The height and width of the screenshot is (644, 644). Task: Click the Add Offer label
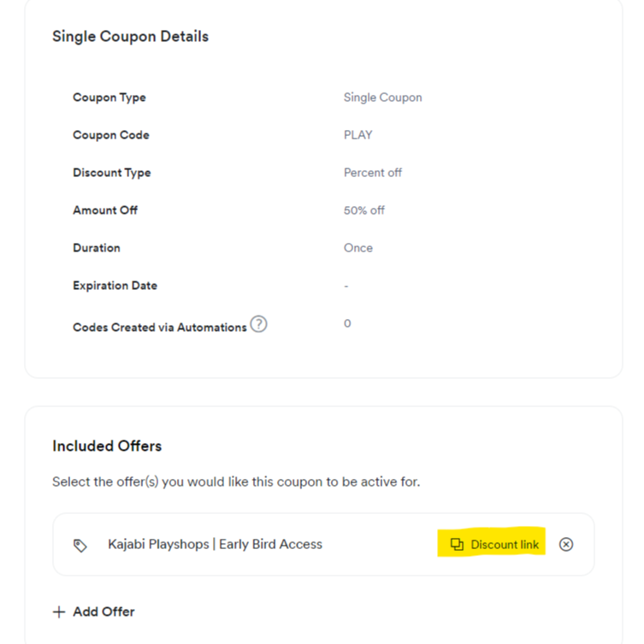click(x=103, y=612)
